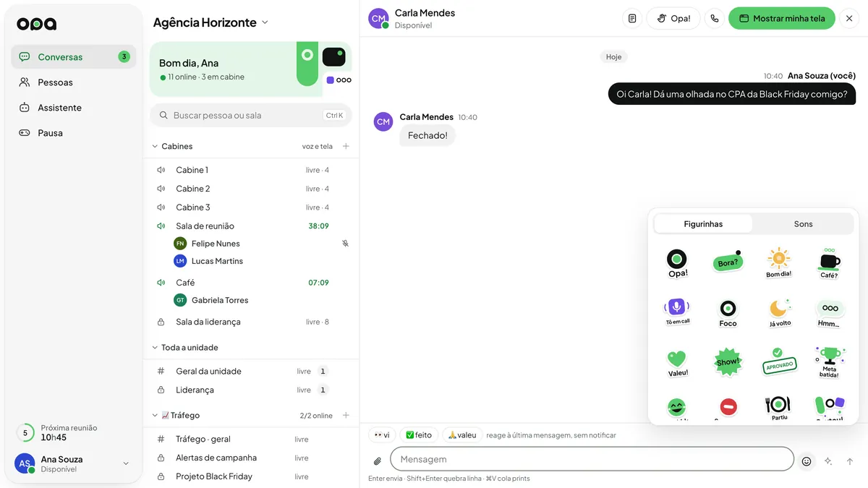868x488 pixels.
Task: Click the "Mostrar minha tela" button
Action: click(782, 18)
